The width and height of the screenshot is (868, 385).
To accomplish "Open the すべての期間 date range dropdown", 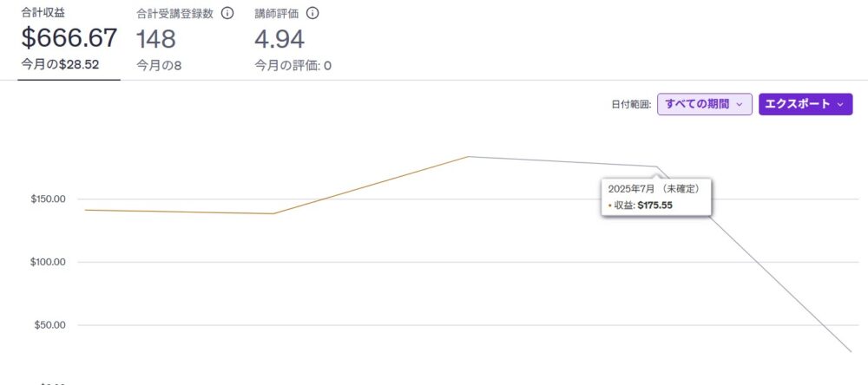I will [704, 104].
